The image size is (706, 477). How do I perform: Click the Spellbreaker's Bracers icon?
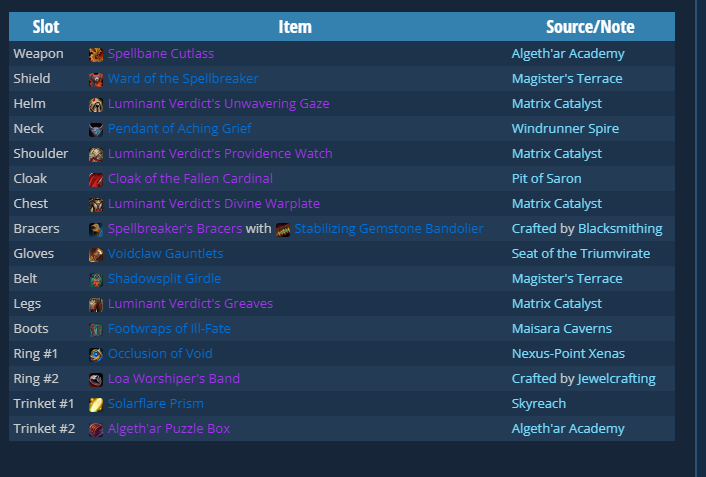tap(95, 230)
